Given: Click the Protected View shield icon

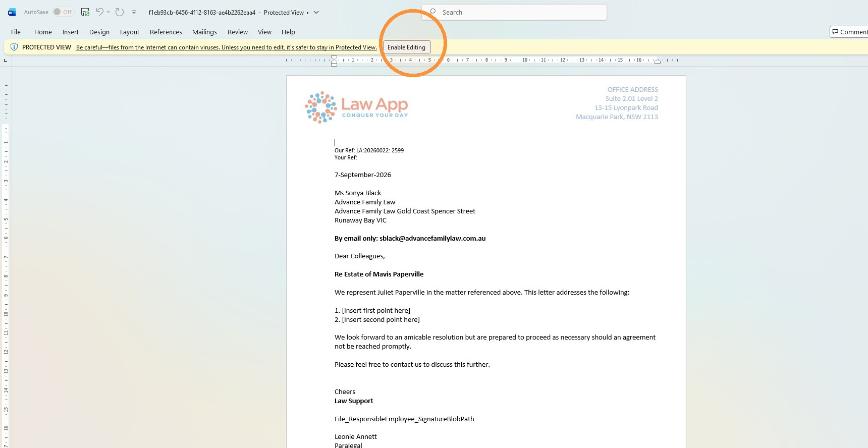Looking at the screenshot, I should pos(14,47).
